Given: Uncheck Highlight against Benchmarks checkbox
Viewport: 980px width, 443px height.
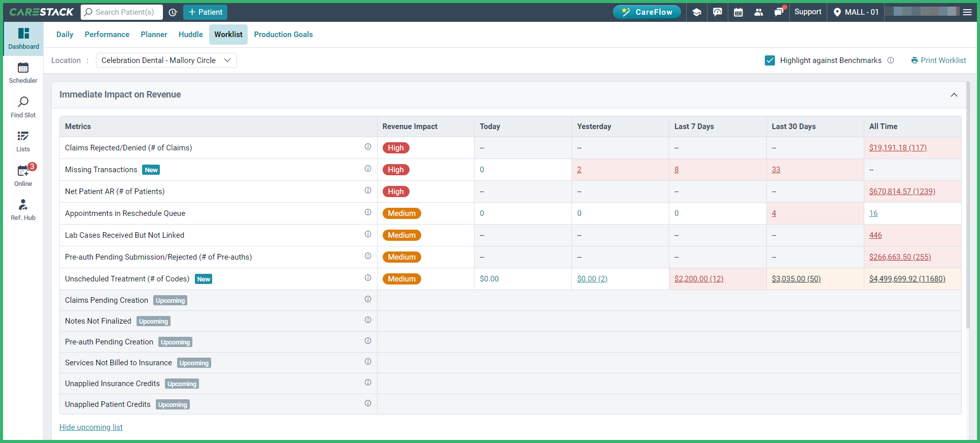Looking at the screenshot, I should tap(770, 60).
